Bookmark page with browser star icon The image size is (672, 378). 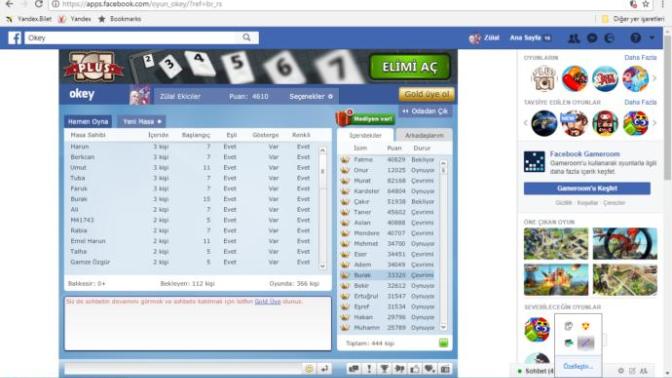[x=645, y=4]
